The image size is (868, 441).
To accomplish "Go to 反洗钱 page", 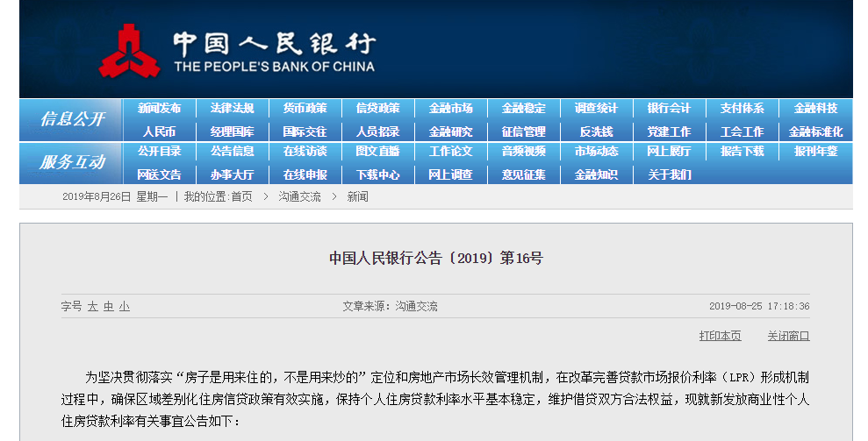I will (x=596, y=132).
